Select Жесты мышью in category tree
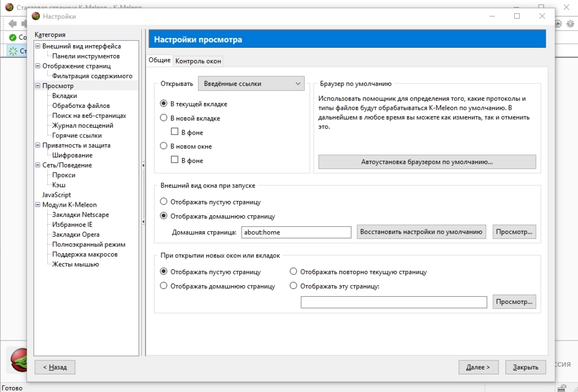 click(75, 264)
